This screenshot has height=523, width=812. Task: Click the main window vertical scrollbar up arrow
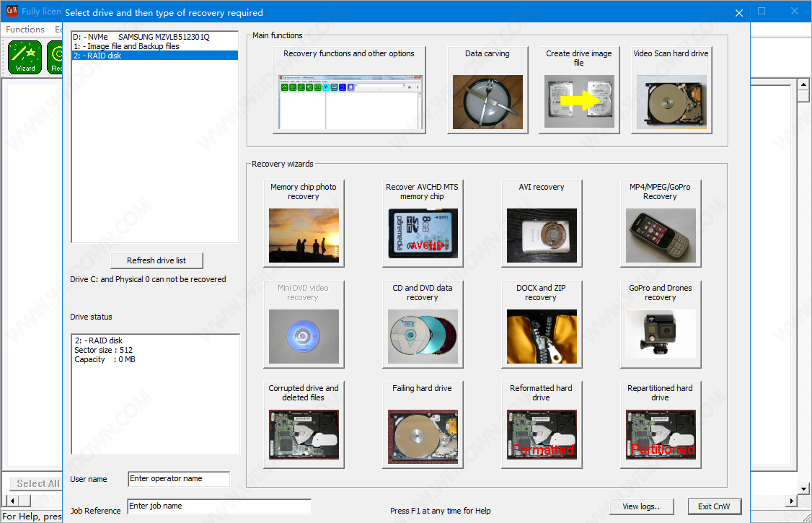pyautogui.click(x=803, y=84)
